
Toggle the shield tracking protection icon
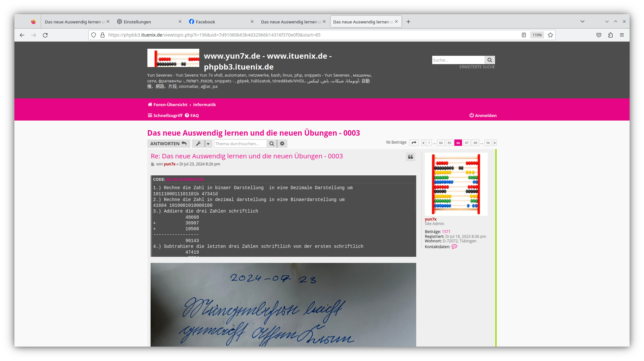(x=93, y=35)
